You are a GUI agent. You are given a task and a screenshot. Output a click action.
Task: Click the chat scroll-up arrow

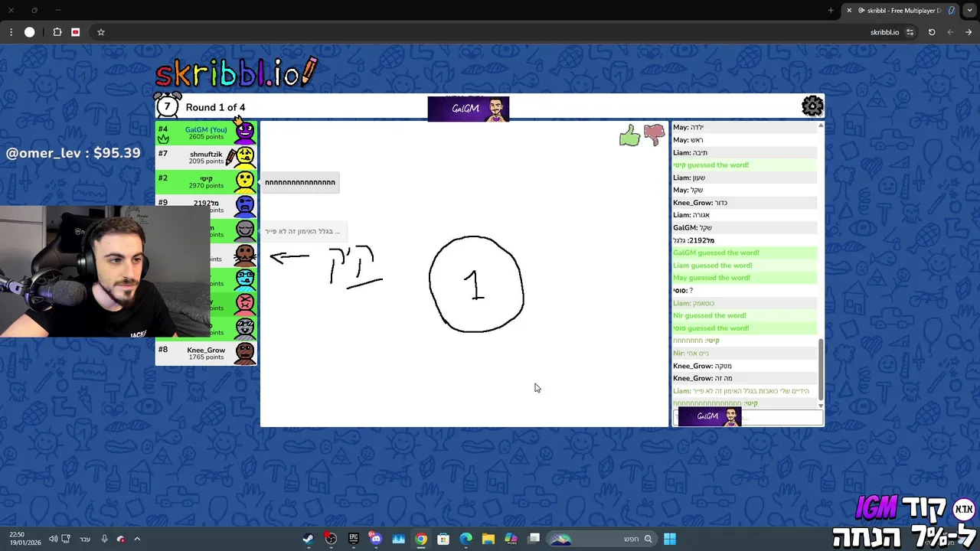pyautogui.click(x=821, y=126)
